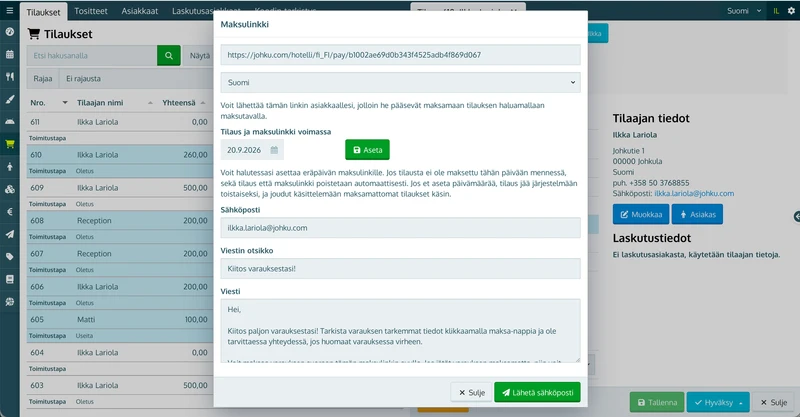The width and height of the screenshot is (800, 417).
Task: Click the Etsi hakusanalla search field
Action: pos(92,56)
